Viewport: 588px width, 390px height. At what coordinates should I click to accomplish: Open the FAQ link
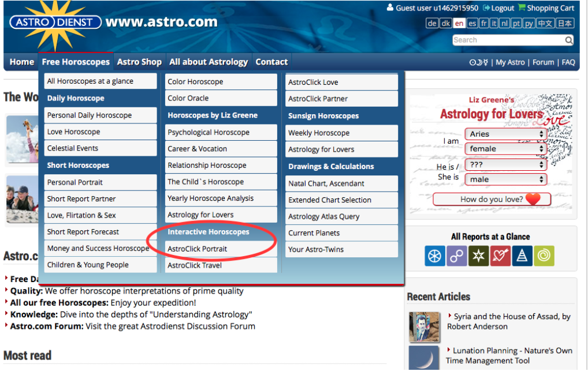pyautogui.click(x=568, y=62)
